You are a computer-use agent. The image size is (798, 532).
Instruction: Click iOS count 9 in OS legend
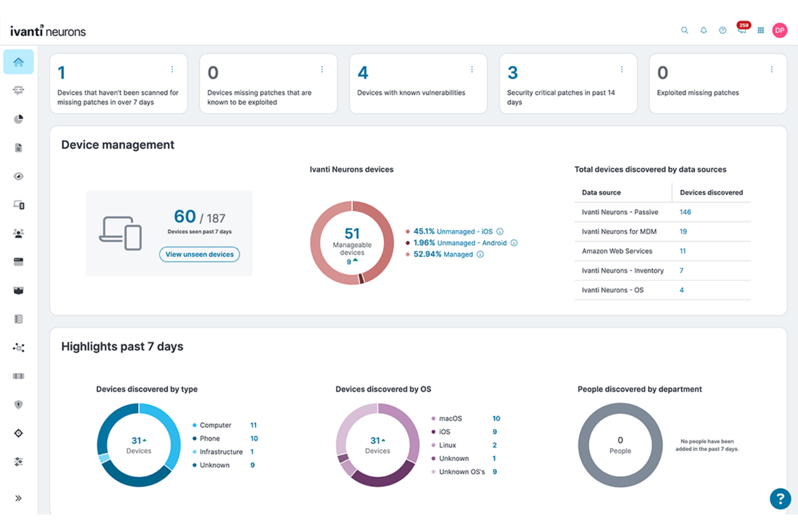[x=494, y=432]
